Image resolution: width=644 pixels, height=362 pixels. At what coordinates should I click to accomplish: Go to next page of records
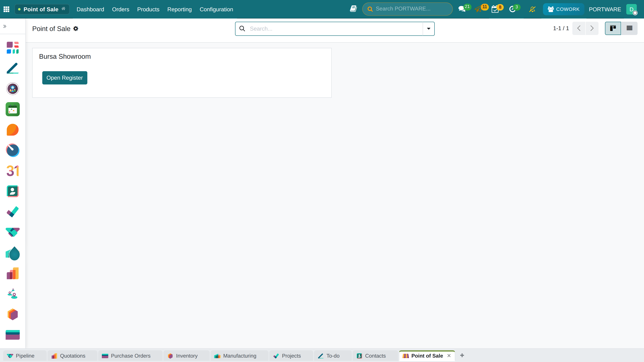click(592, 28)
